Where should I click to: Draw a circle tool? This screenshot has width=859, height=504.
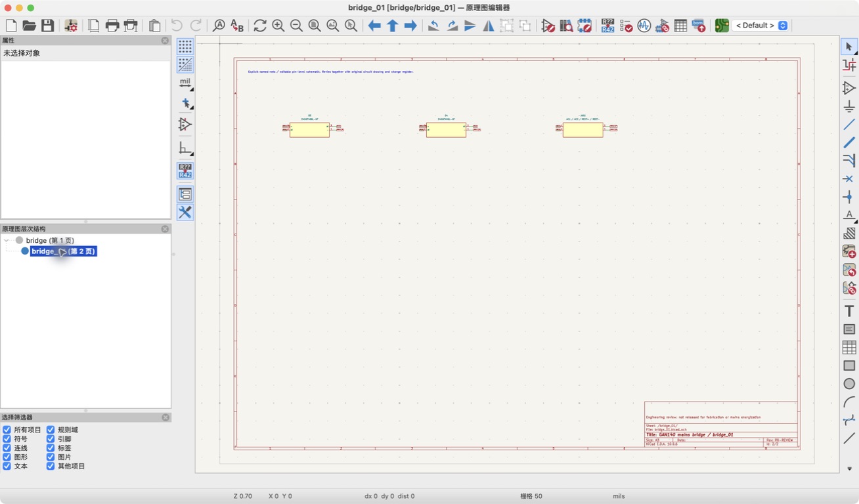pyautogui.click(x=849, y=383)
